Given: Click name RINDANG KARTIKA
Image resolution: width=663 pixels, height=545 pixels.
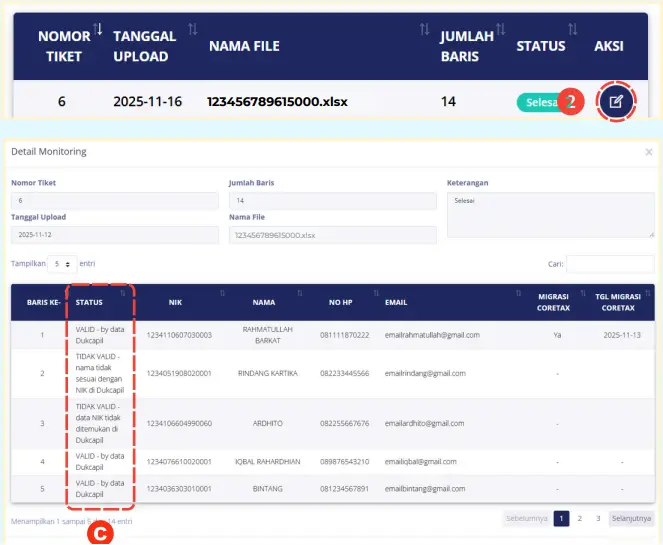Looking at the screenshot, I should coord(268,373).
